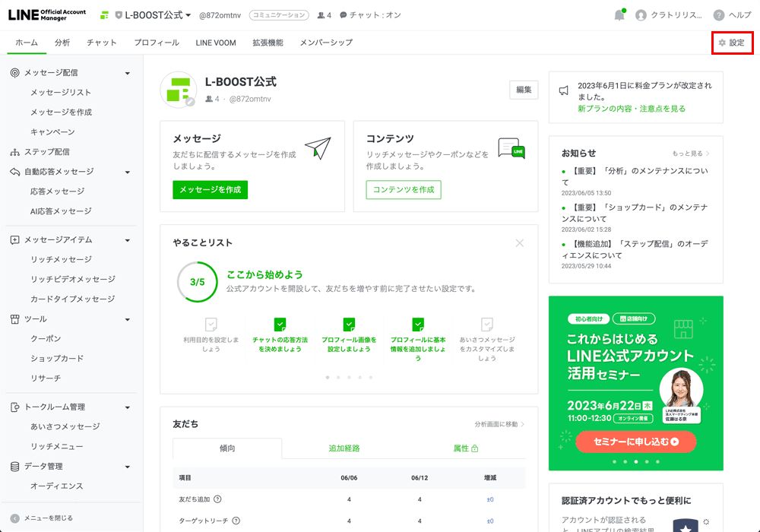
Task: Click the LINE Official Account Manager logo
Action: click(47, 14)
